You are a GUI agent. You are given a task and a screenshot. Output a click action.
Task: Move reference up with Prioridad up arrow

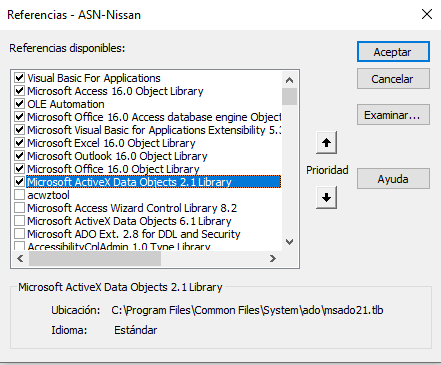pyautogui.click(x=326, y=143)
